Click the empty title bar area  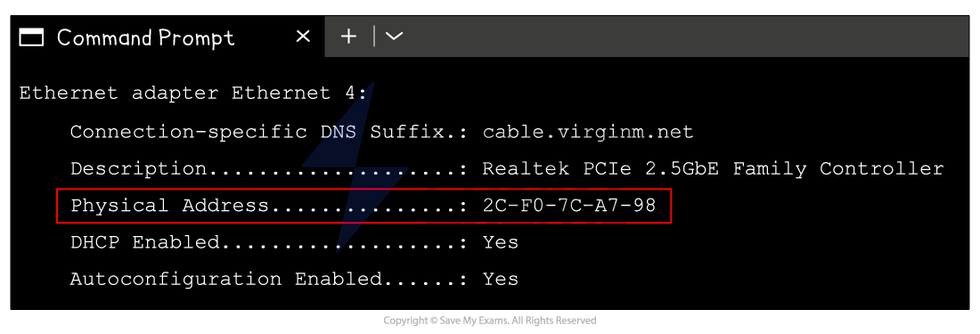coord(688,37)
